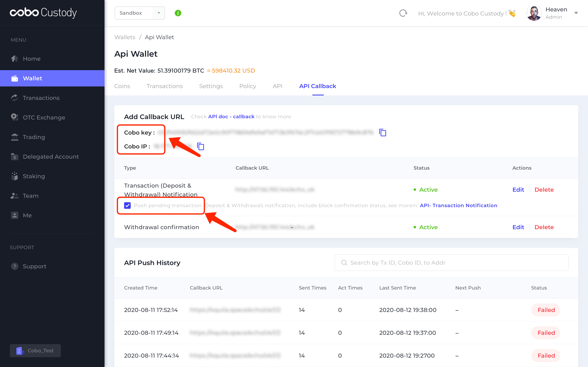
Task: Delete Transaction Notification callback URL
Action: (544, 190)
